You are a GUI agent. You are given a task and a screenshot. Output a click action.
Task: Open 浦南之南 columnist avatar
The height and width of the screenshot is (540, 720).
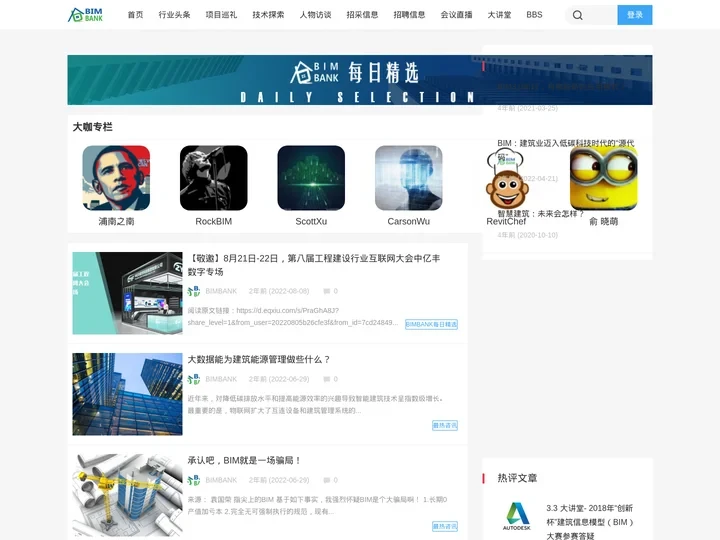(116, 178)
